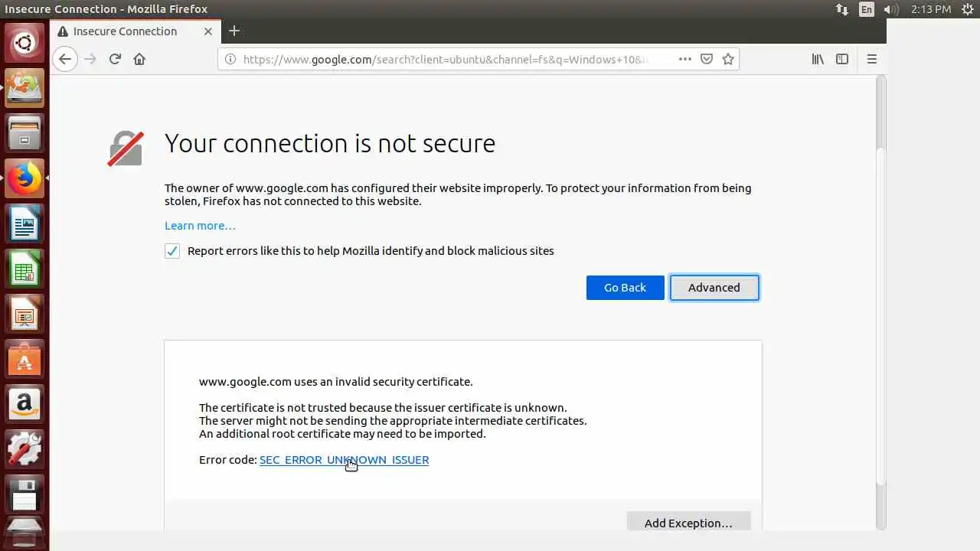Open the Library icon in toolbar

tap(818, 59)
